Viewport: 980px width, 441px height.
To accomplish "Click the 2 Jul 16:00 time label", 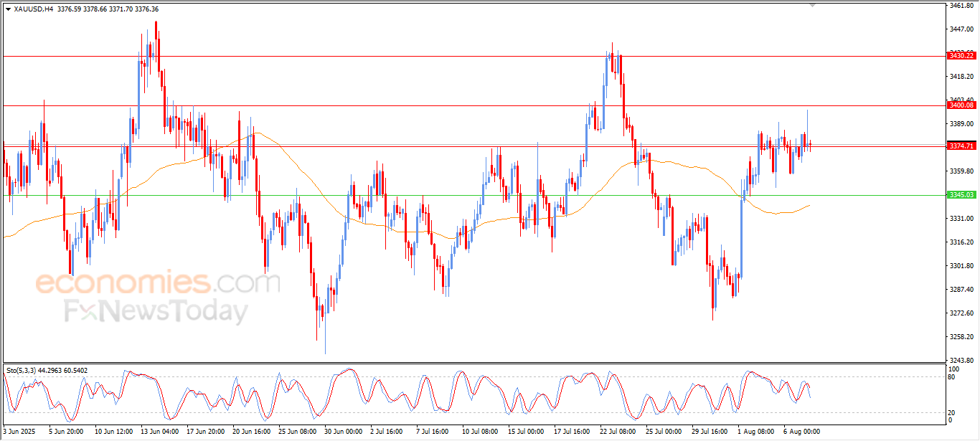I will [x=387, y=432].
